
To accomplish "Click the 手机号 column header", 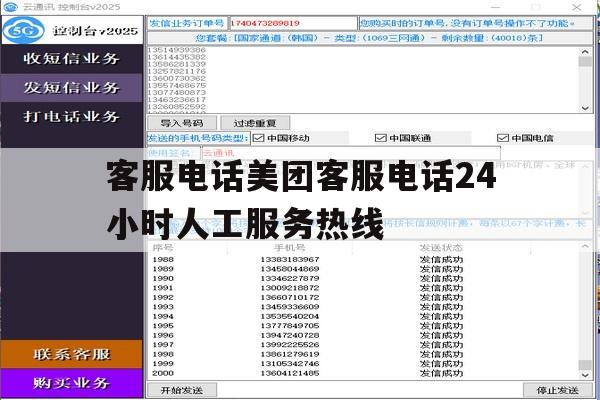I will (290, 248).
